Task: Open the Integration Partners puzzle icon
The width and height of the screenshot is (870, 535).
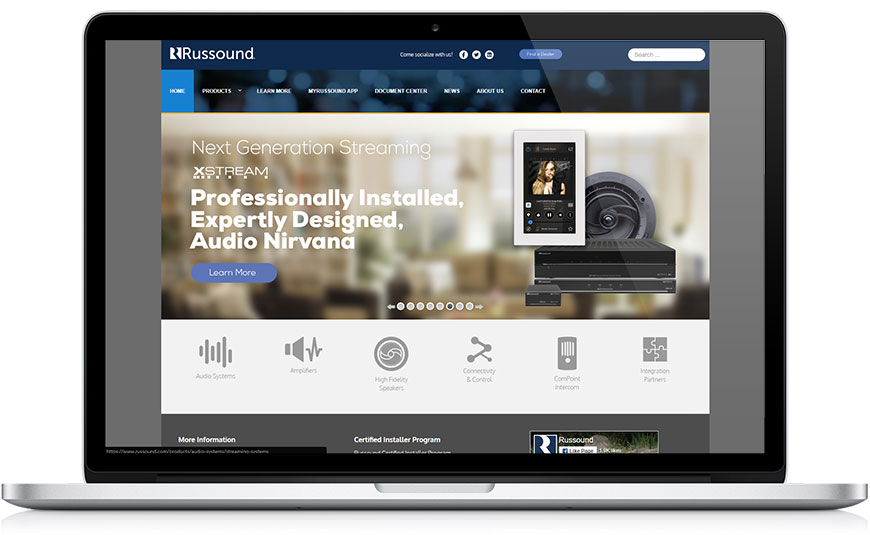Action: click(655, 349)
